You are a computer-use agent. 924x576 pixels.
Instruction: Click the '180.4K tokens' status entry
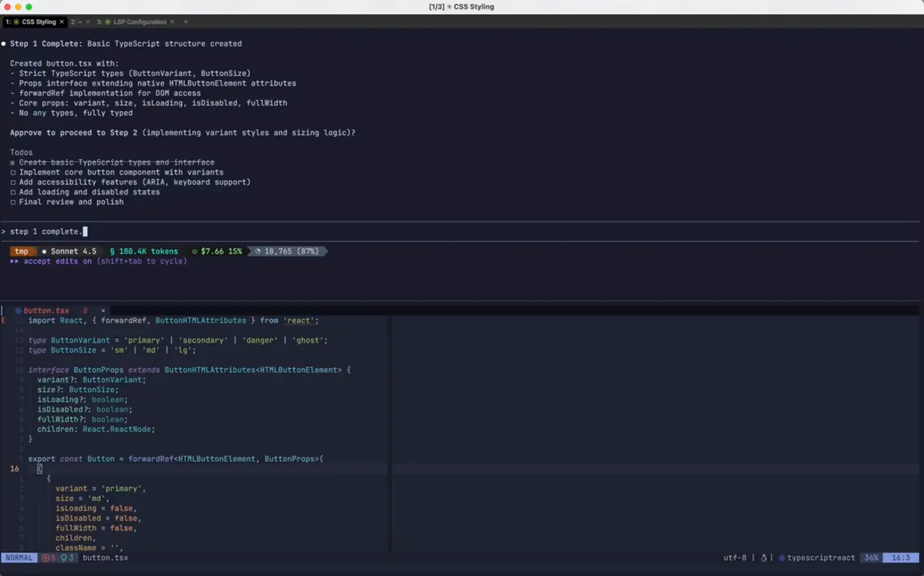[144, 251]
